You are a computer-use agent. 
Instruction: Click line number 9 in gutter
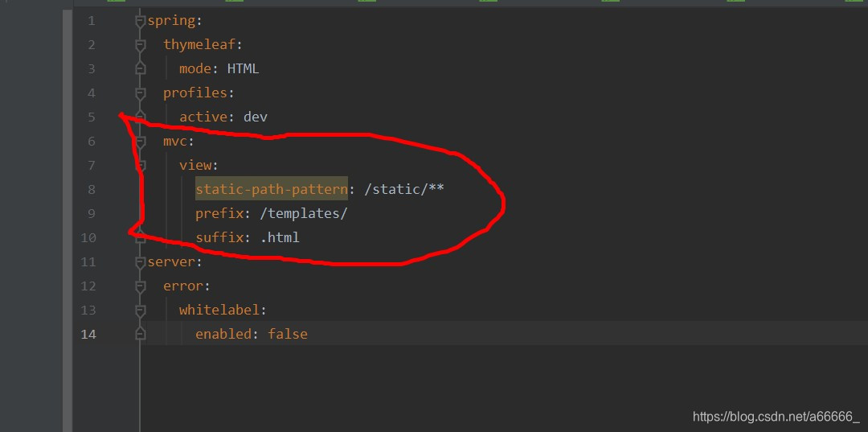click(x=92, y=213)
